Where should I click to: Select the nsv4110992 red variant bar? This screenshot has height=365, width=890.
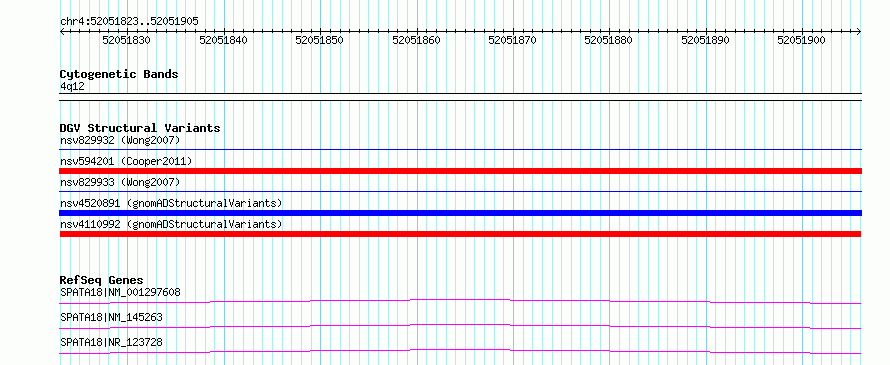(460, 234)
